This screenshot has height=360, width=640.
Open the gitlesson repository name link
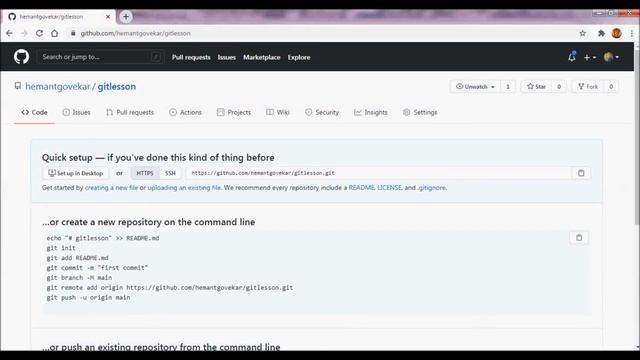click(117, 87)
